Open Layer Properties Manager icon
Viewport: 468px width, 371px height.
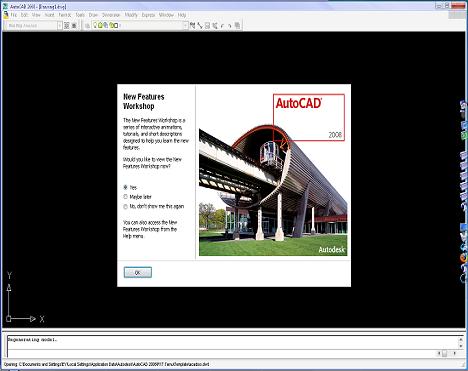(87, 26)
